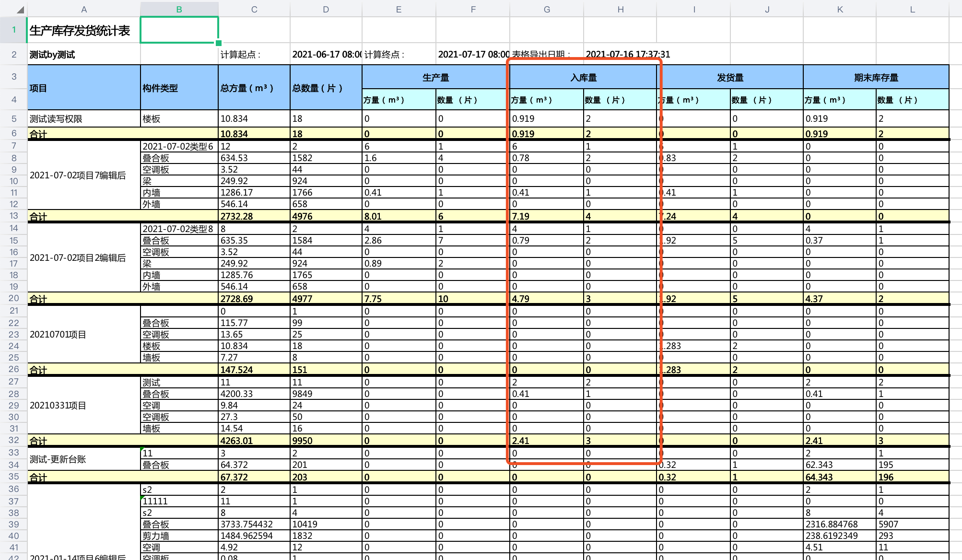The height and width of the screenshot is (560, 962).
Task: Select cell with value 4200.33
Action: 254,394
